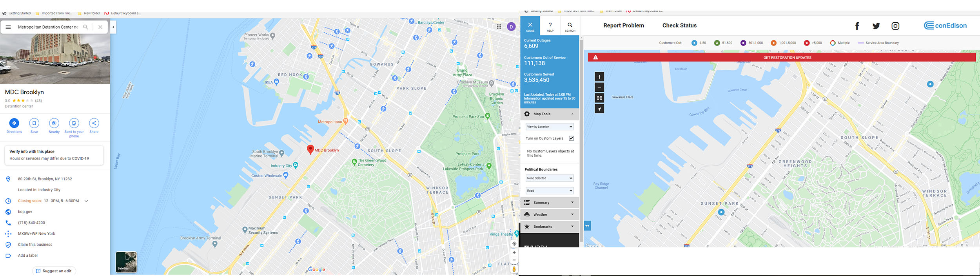
Task: Open conEdison Facebook page icon
Action: pyautogui.click(x=857, y=26)
